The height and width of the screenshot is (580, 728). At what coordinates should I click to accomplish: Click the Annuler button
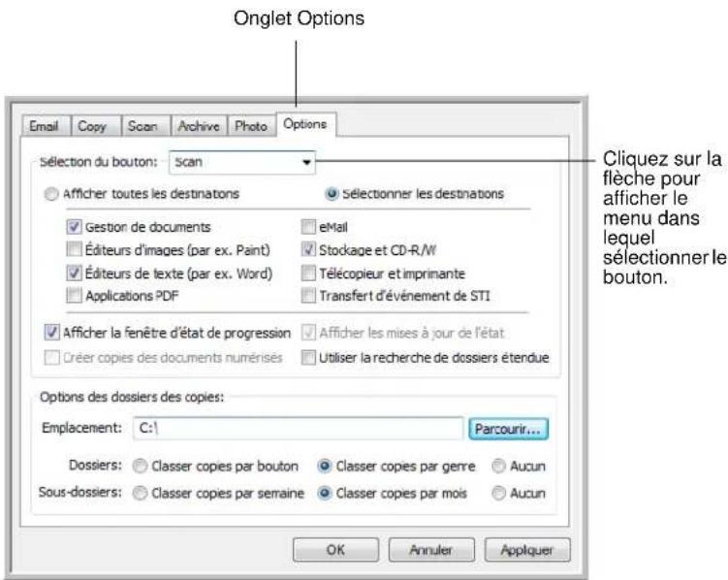click(431, 550)
